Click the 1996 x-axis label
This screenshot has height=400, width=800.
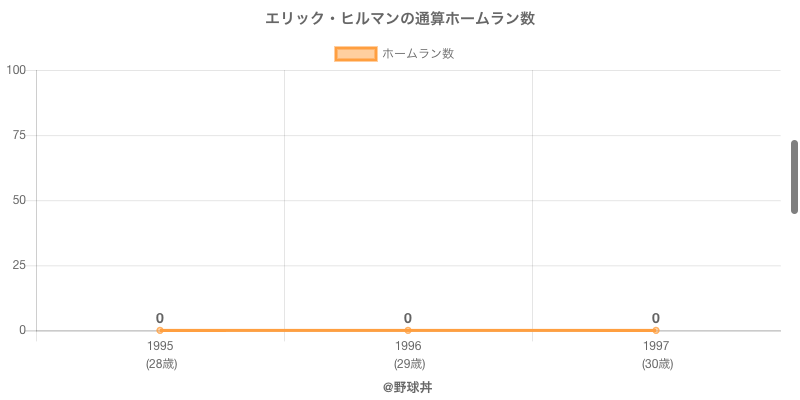pos(408,346)
